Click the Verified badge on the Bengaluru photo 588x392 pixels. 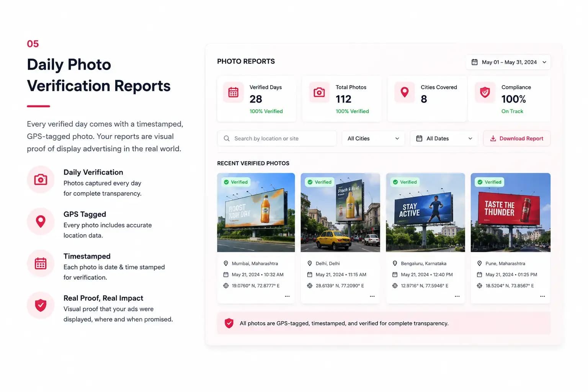click(405, 182)
